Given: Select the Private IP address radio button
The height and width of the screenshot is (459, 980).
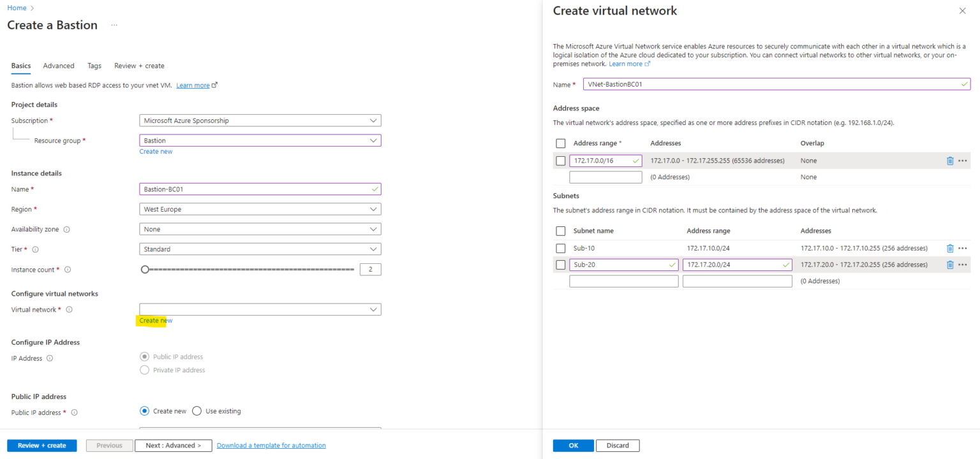Looking at the screenshot, I should [145, 370].
